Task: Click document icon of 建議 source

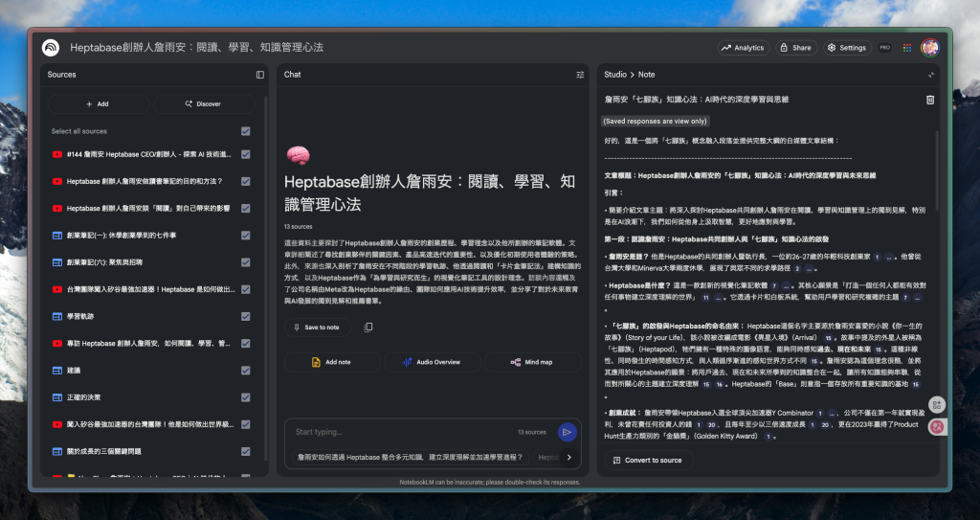Action: tap(56, 371)
